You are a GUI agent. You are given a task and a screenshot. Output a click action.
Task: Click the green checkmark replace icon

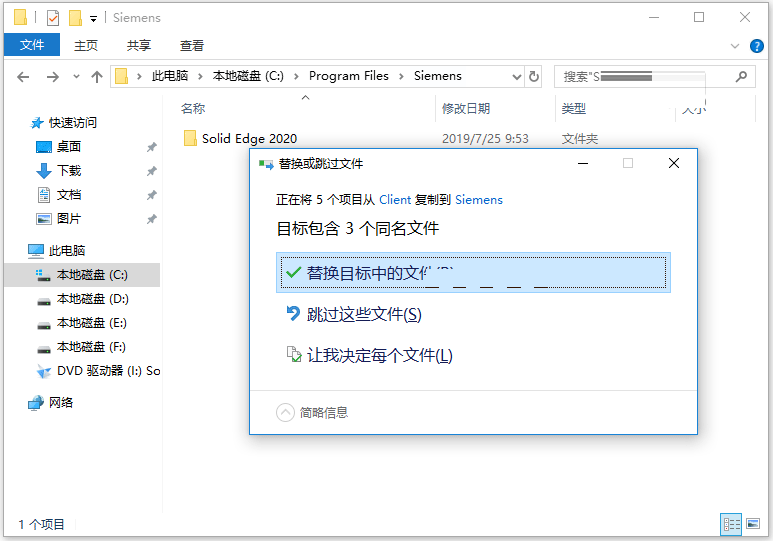[293, 272]
